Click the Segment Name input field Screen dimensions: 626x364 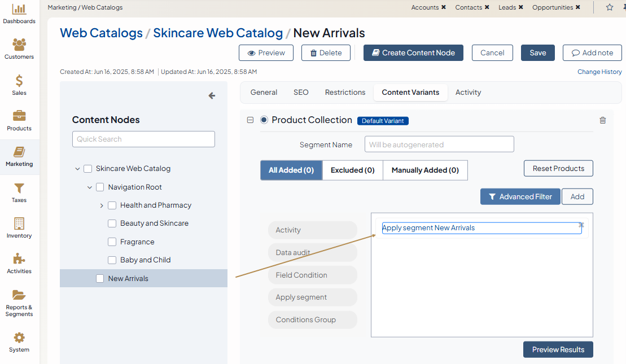439,144
